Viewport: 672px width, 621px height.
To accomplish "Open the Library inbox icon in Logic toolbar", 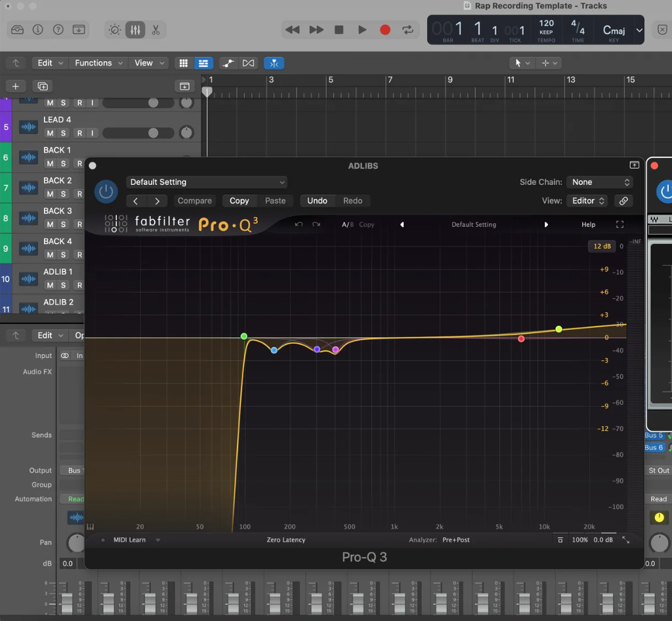I will [17, 30].
